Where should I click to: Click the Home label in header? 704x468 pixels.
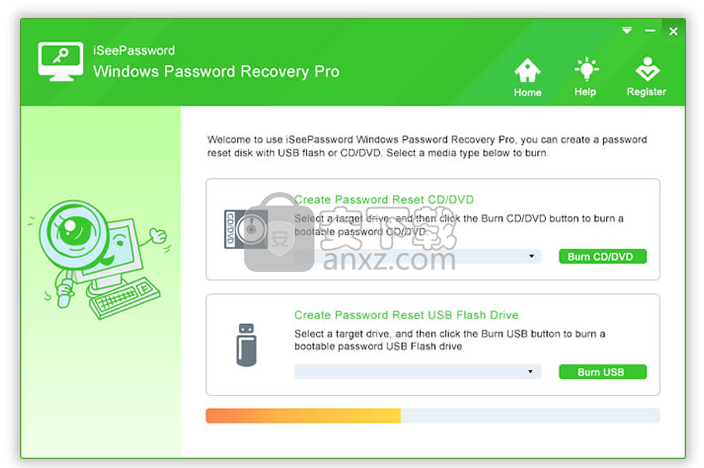click(x=528, y=93)
